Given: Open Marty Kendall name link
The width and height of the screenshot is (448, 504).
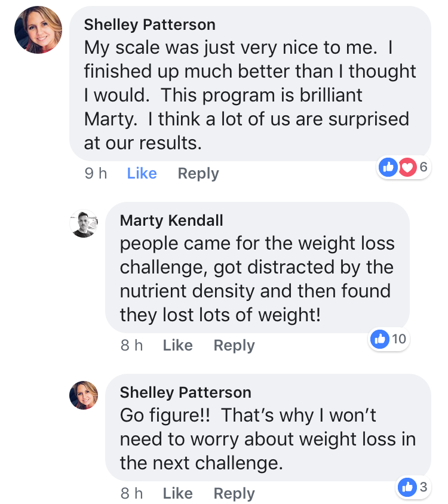Looking at the screenshot, I should tap(171, 221).
